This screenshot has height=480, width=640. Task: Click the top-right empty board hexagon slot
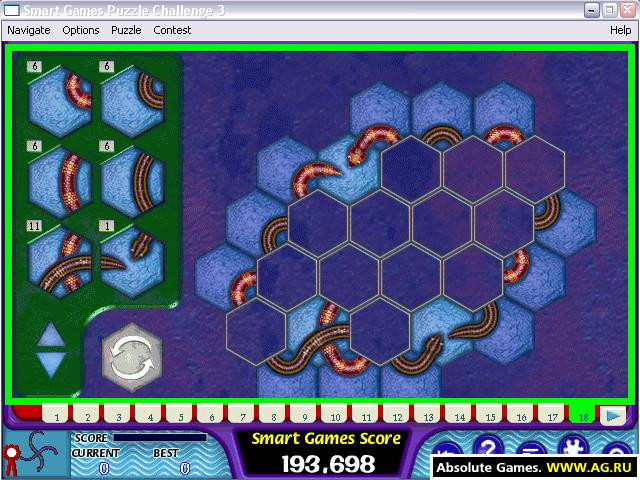coord(535,169)
